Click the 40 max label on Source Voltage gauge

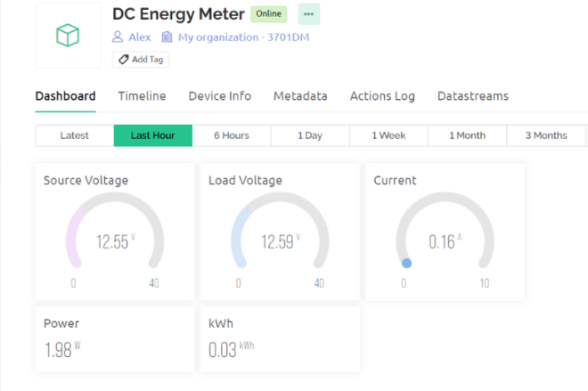point(154,283)
